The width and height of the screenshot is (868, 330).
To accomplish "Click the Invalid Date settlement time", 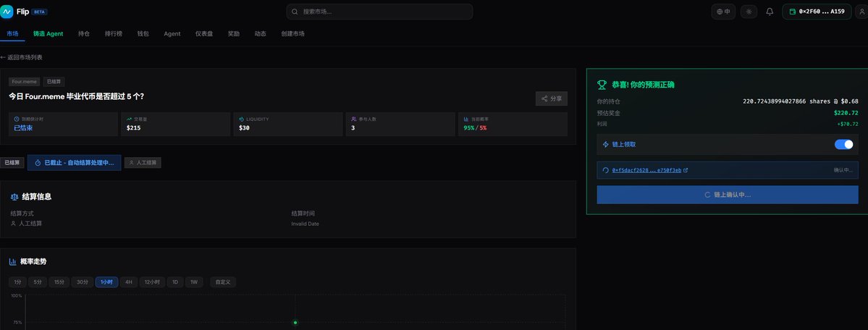I will pyautogui.click(x=305, y=224).
